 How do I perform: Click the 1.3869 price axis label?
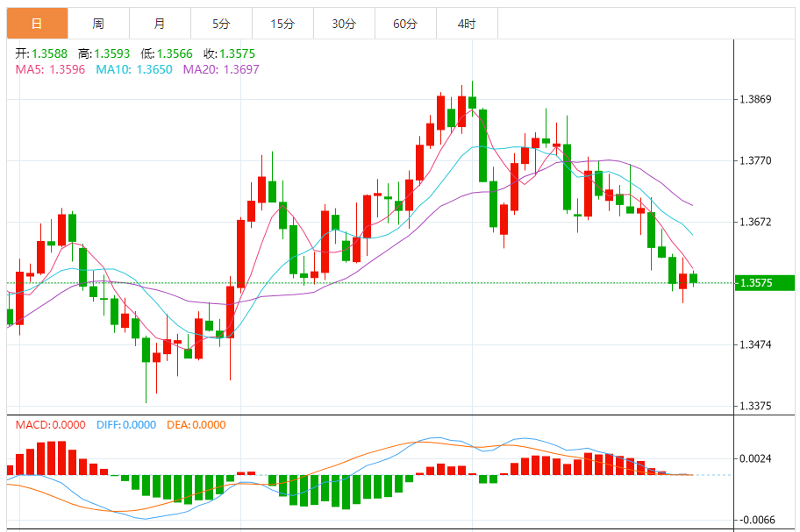point(755,99)
